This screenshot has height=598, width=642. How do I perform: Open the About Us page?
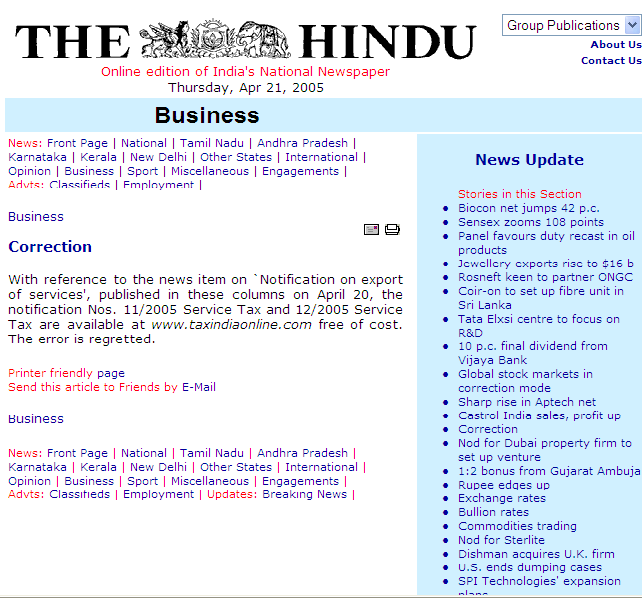point(615,45)
